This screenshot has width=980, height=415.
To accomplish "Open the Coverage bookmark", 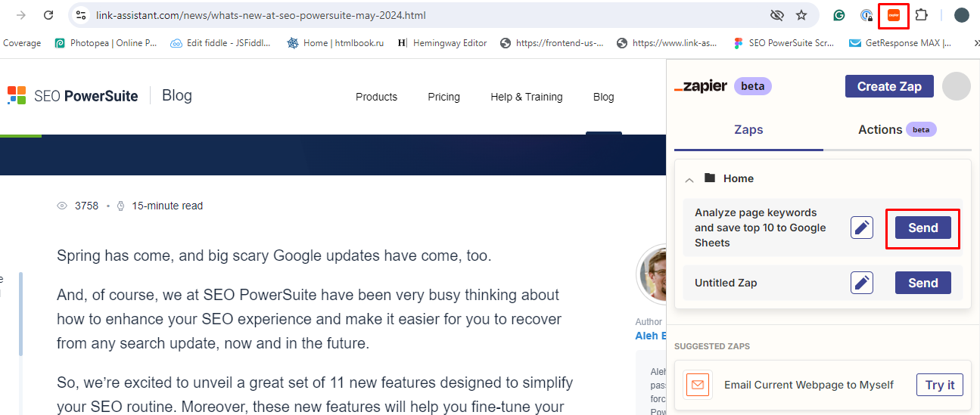I will coord(21,43).
